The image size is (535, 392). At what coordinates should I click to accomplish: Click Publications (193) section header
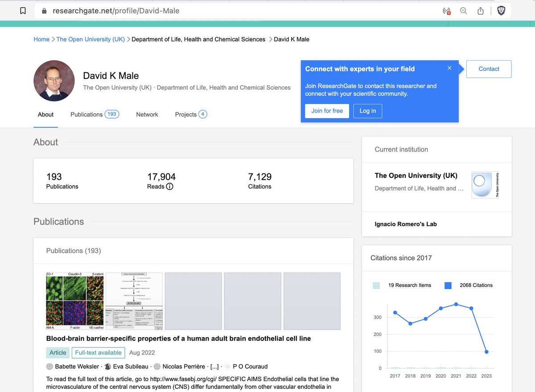click(74, 251)
